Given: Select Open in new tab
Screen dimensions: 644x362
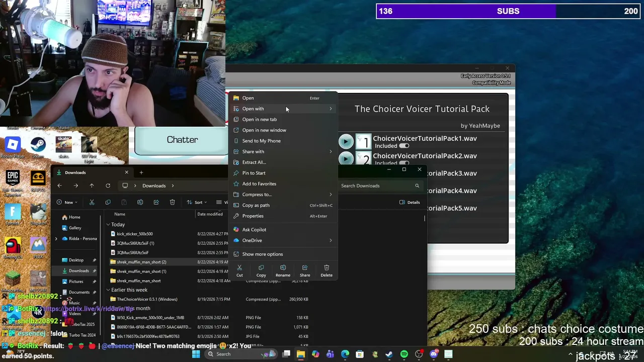Looking at the screenshot, I should point(283,119).
